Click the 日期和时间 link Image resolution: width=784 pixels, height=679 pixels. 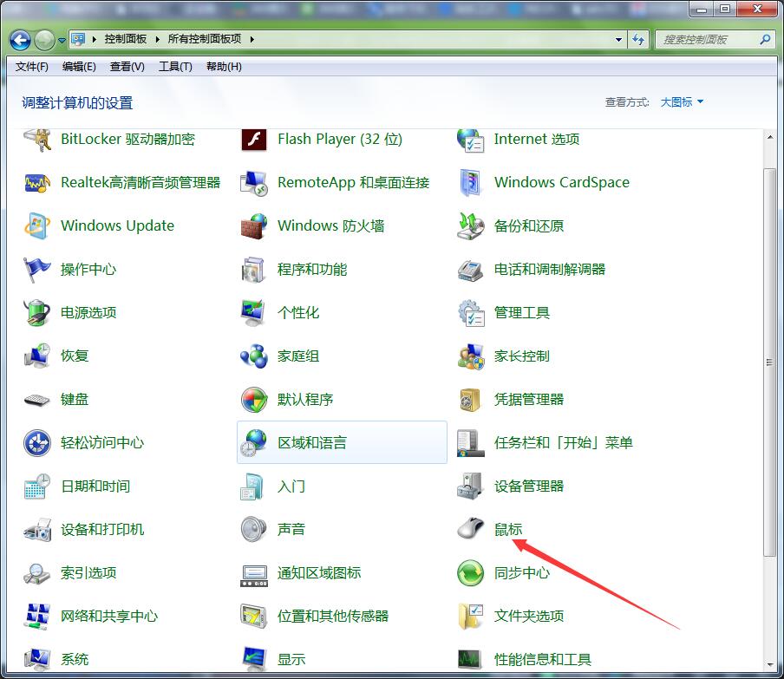click(95, 486)
